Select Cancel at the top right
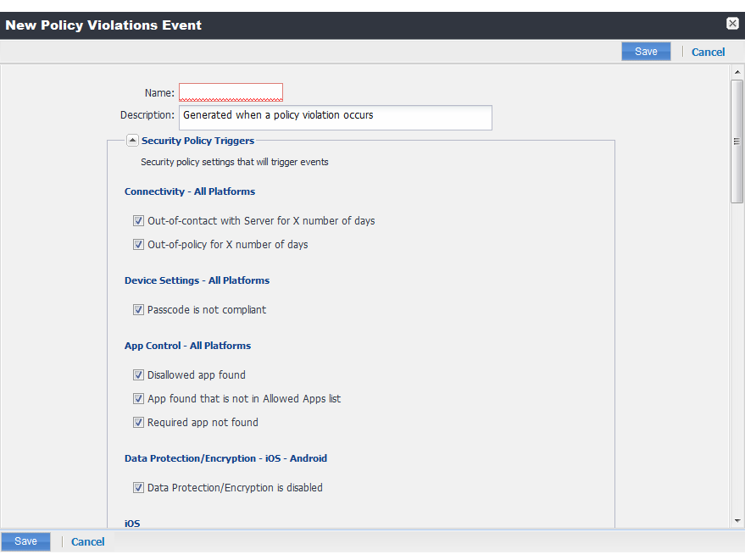The image size is (745, 560). 708,52
